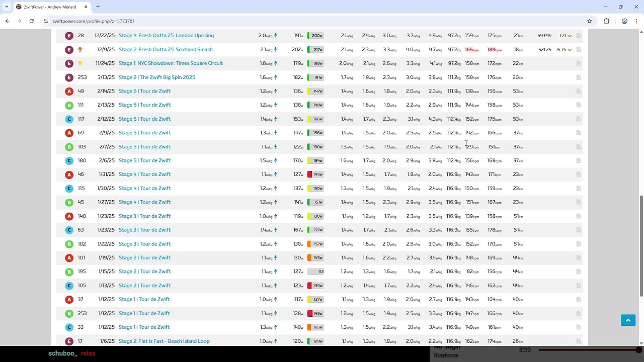
Task: Click the category C badge on the 1/13/25 row
Action: [69, 286]
